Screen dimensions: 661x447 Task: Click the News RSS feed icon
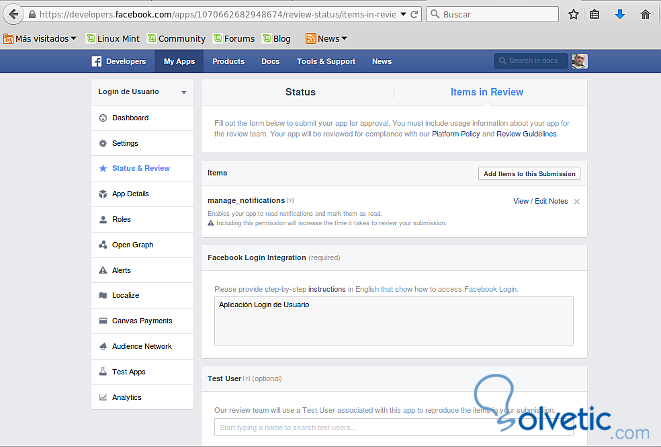[x=311, y=39]
